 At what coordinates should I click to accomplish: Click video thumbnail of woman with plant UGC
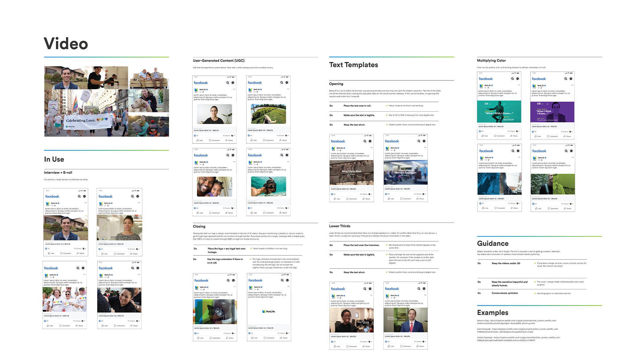tap(214, 114)
